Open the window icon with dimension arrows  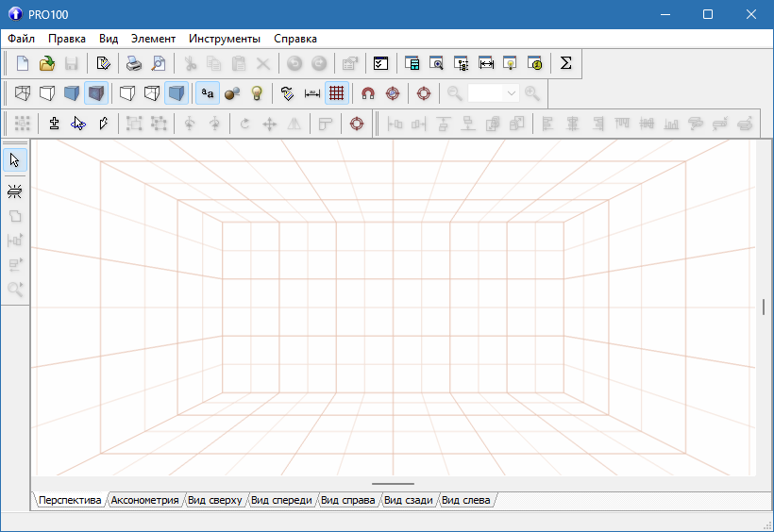pos(486,63)
